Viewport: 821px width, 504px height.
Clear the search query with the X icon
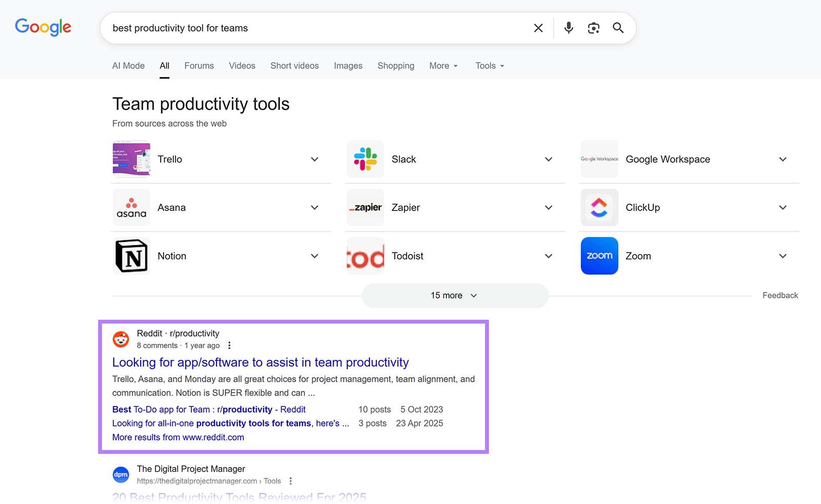(x=538, y=28)
